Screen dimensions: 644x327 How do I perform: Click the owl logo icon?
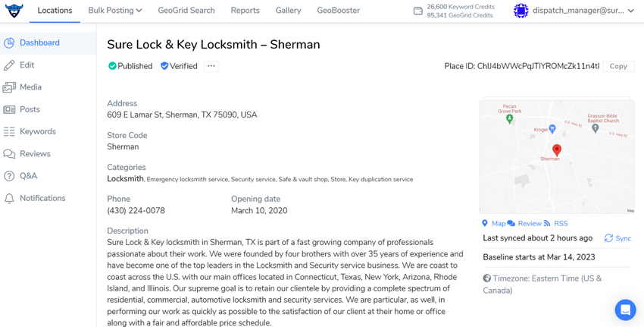tap(14, 11)
